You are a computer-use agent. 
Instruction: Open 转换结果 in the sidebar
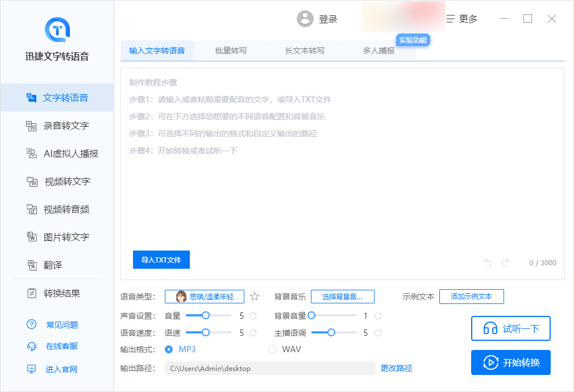click(57, 293)
